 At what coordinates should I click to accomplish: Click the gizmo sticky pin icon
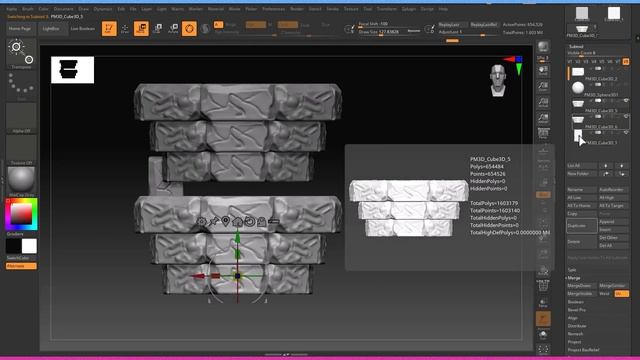pyautogui.click(x=213, y=222)
